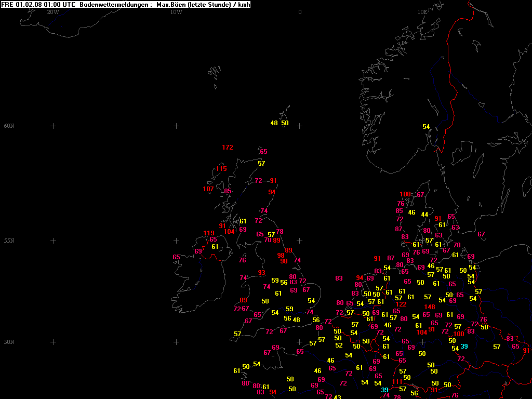The height and width of the screenshot is (399, 532).
Task: Pick the 119 reading north of Ireland
Action: coord(209,233)
